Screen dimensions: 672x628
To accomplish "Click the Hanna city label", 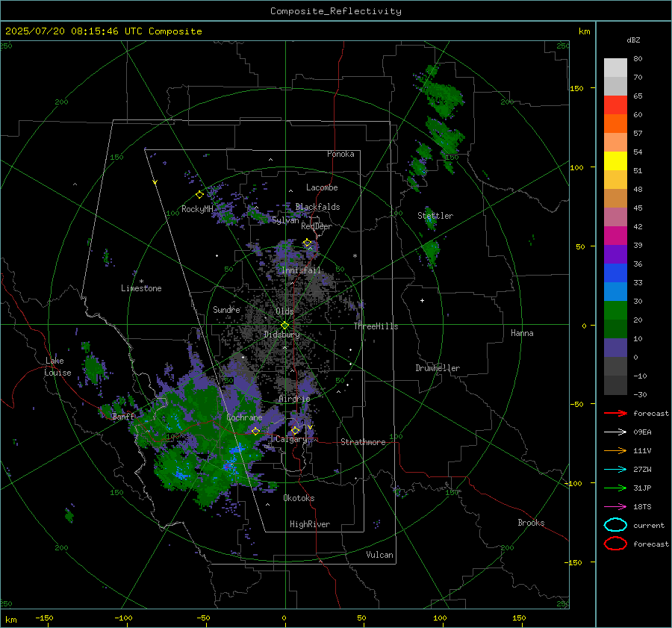I will point(522,333).
